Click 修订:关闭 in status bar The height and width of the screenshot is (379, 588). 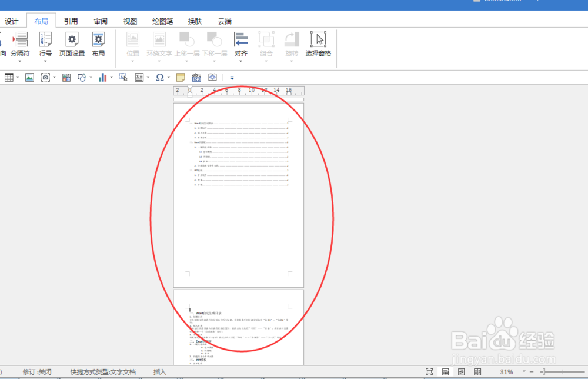coord(36,372)
